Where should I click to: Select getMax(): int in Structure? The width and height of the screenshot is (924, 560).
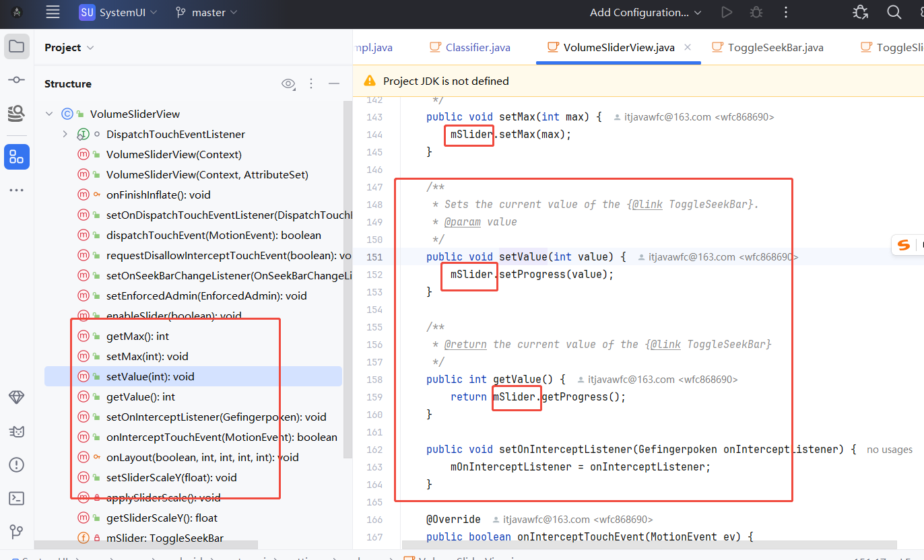[137, 336]
